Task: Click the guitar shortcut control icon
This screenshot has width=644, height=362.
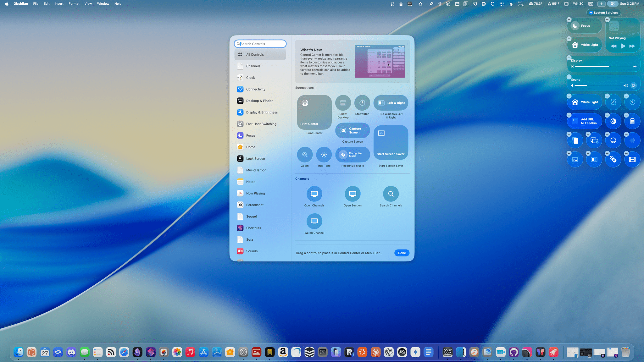Action: [x=613, y=160]
